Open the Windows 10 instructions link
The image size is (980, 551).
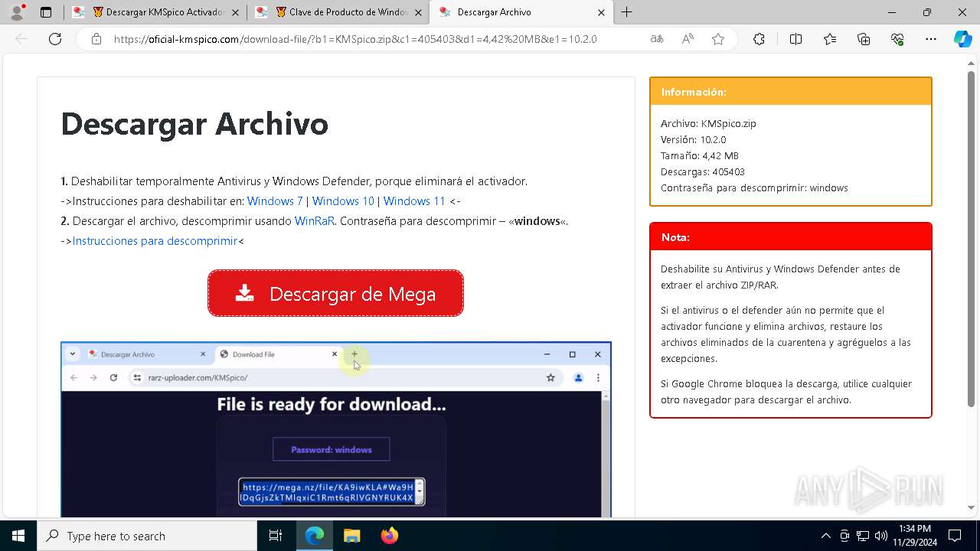point(343,201)
